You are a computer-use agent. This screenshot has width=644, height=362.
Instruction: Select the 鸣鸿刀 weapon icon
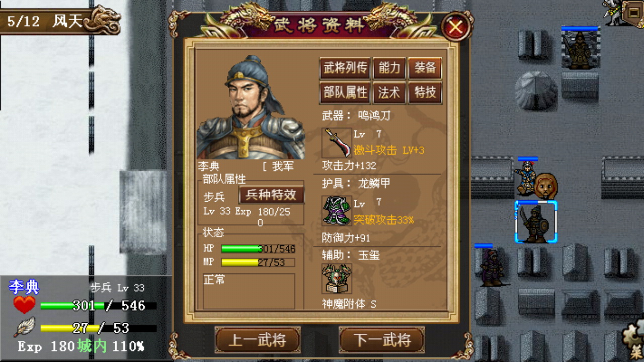pyautogui.click(x=337, y=143)
